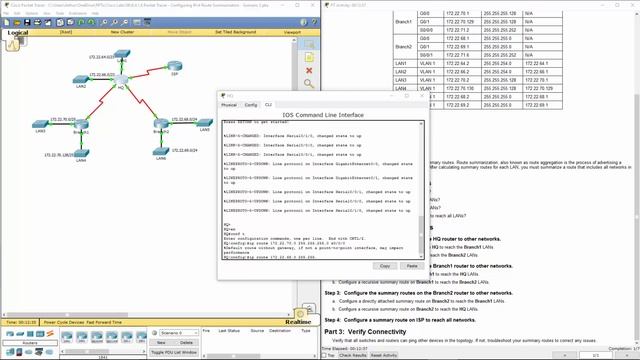
Task: Click Fast Forward Time
Action: click(x=104, y=322)
